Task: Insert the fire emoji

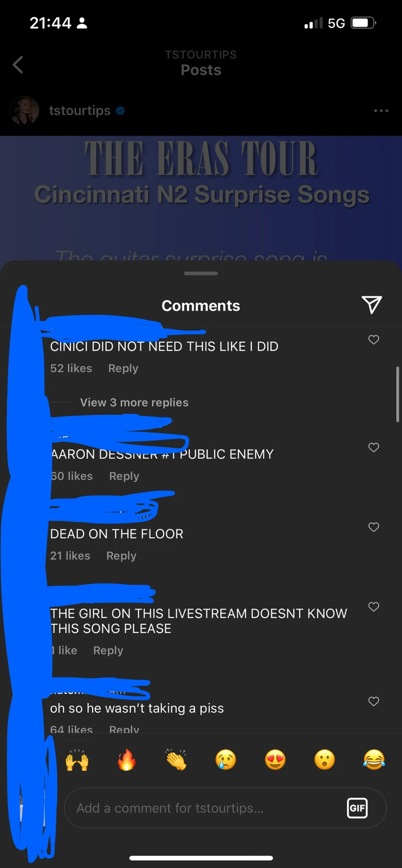Action: click(126, 760)
